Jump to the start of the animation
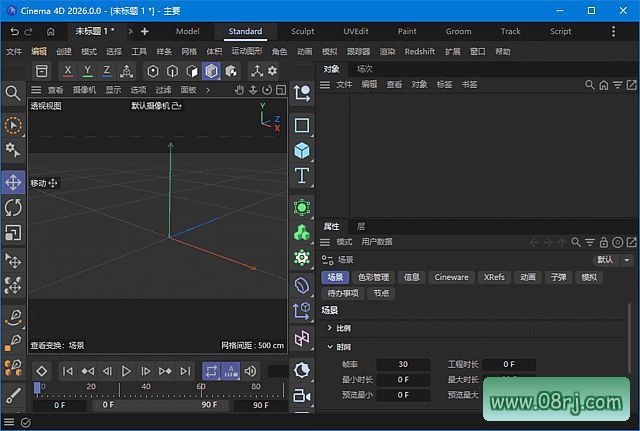 pos(68,371)
